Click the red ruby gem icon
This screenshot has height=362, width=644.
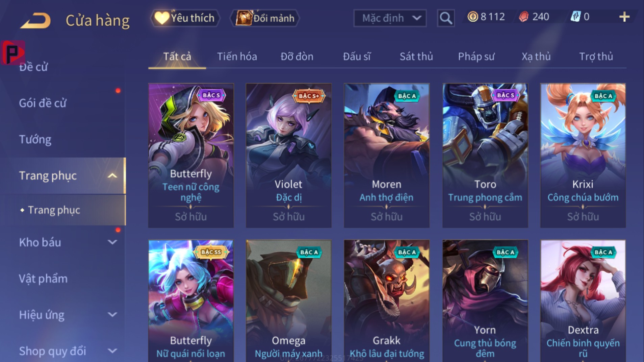tap(523, 17)
